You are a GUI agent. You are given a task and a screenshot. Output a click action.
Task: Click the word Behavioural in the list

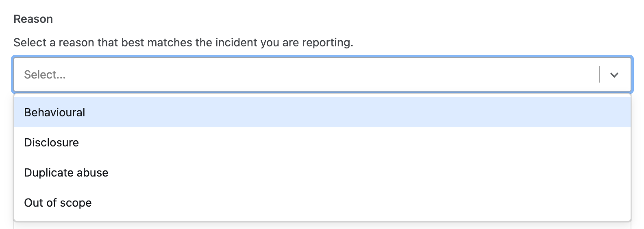[x=54, y=112]
